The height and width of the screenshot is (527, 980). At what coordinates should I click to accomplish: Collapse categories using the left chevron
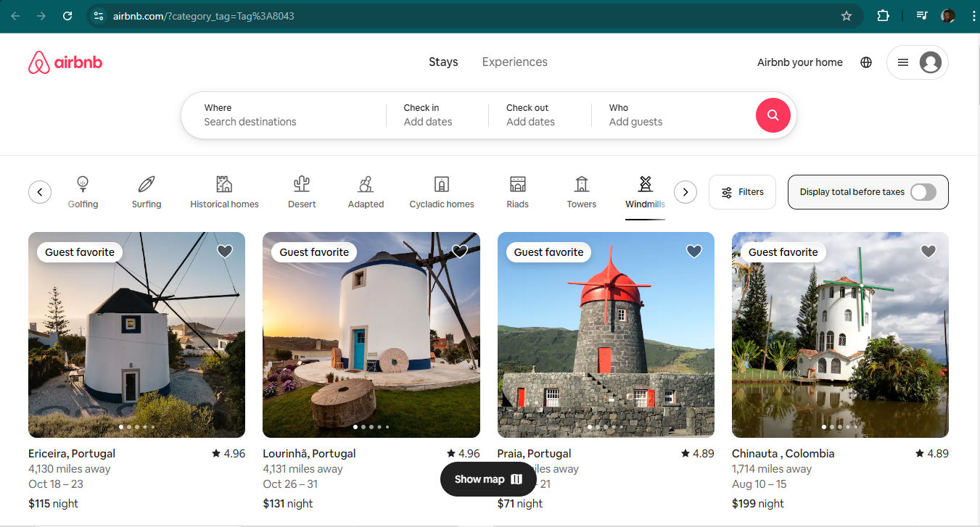pos(40,191)
